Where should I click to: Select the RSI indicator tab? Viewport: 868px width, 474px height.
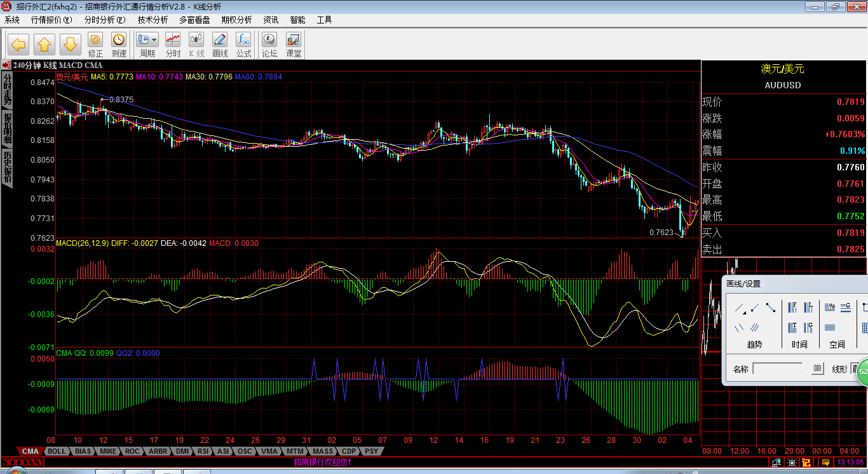(203, 452)
